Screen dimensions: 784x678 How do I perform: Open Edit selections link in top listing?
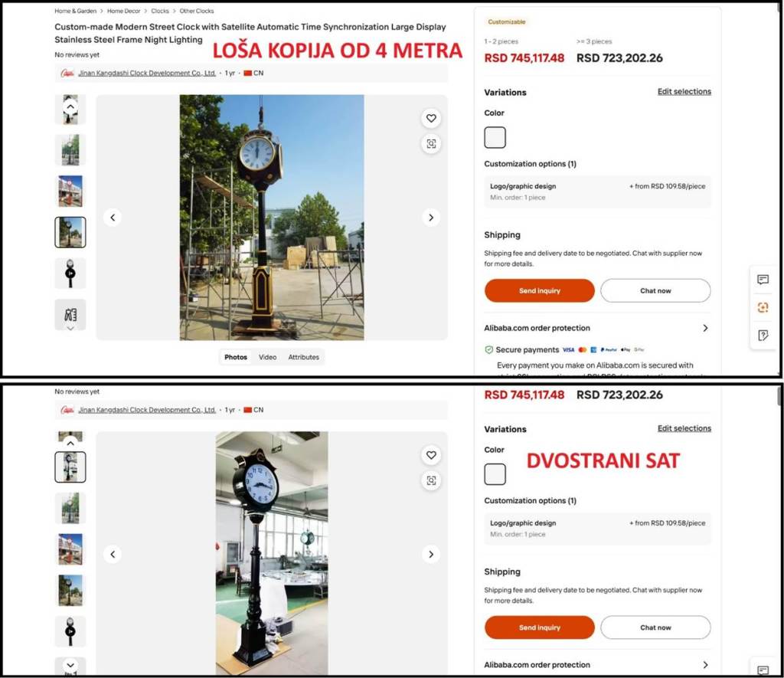click(684, 92)
